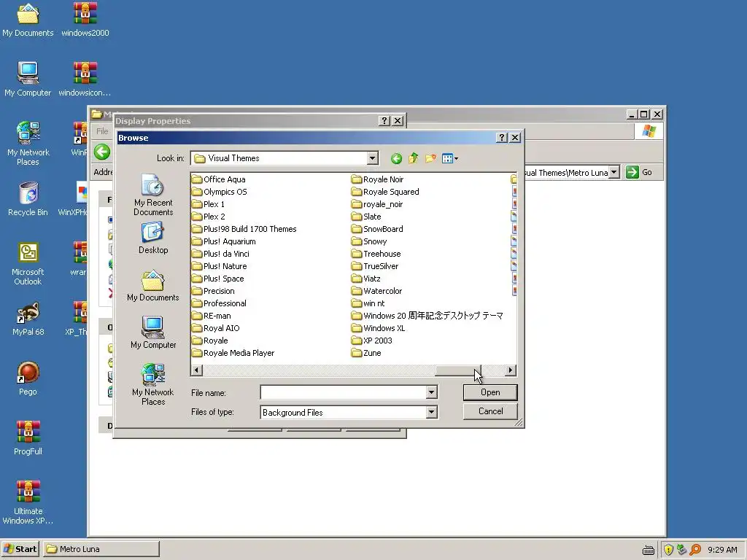The image size is (747, 560).
Task: Click the Cancel button
Action: [x=490, y=411]
